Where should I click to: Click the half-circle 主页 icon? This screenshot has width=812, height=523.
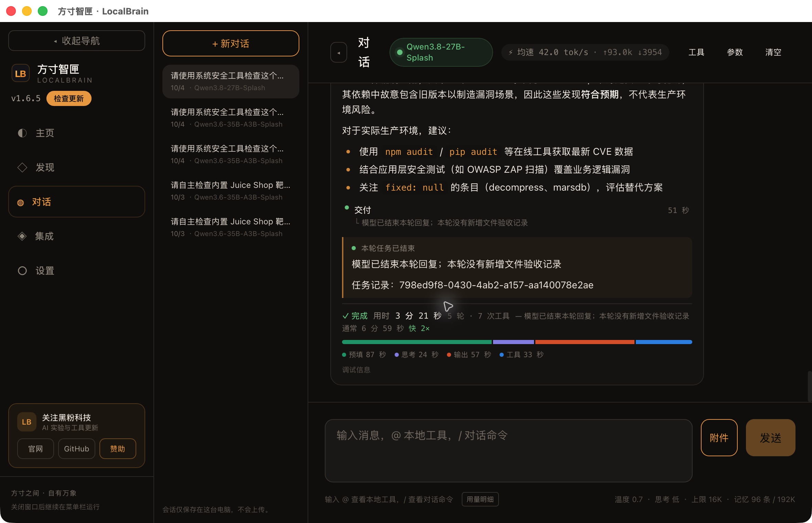(x=22, y=133)
